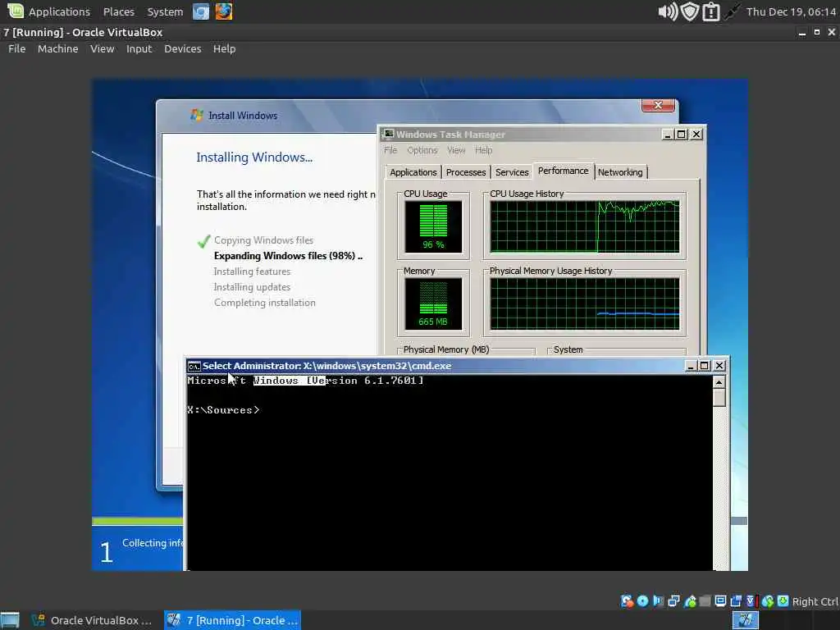
Task: Click the 'Copying Windows files' step text
Action: pos(263,240)
